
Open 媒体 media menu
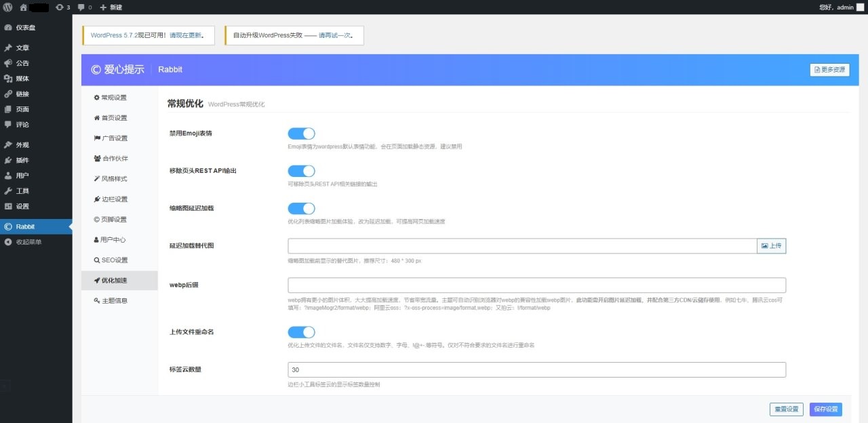[x=36, y=79]
